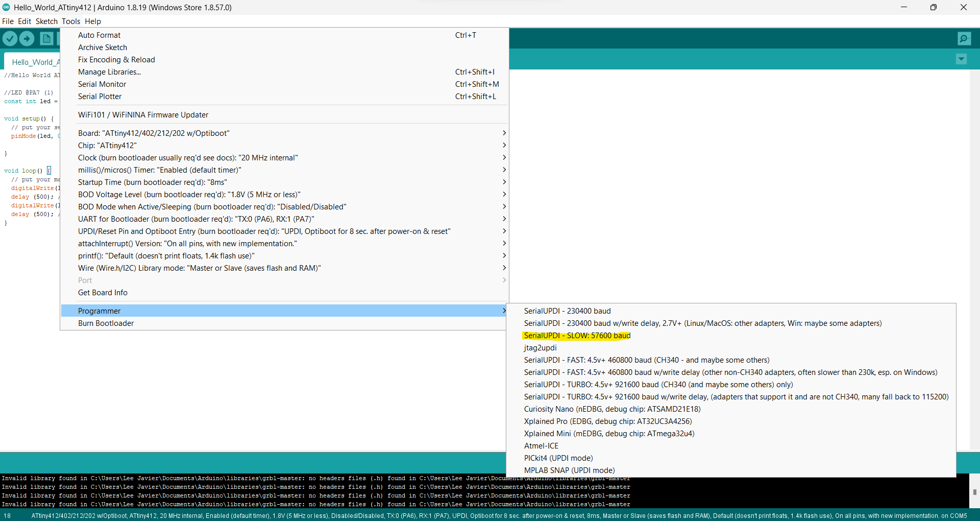The height and width of the screenshot is (521, 980).
Task: Open the tab options dropdown arrow
Action: (961, 59)
